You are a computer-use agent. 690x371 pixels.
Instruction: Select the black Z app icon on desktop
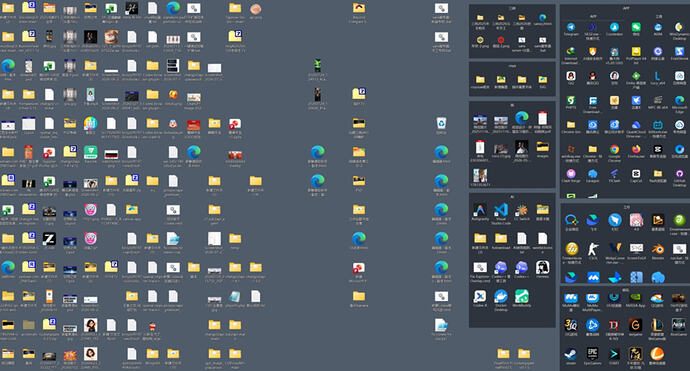pos(49,239)
